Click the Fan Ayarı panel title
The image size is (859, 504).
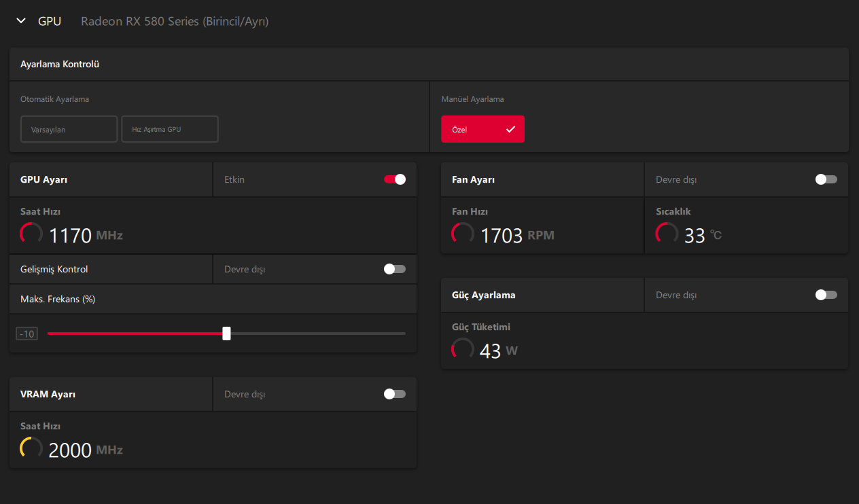(x=474, y=179)
